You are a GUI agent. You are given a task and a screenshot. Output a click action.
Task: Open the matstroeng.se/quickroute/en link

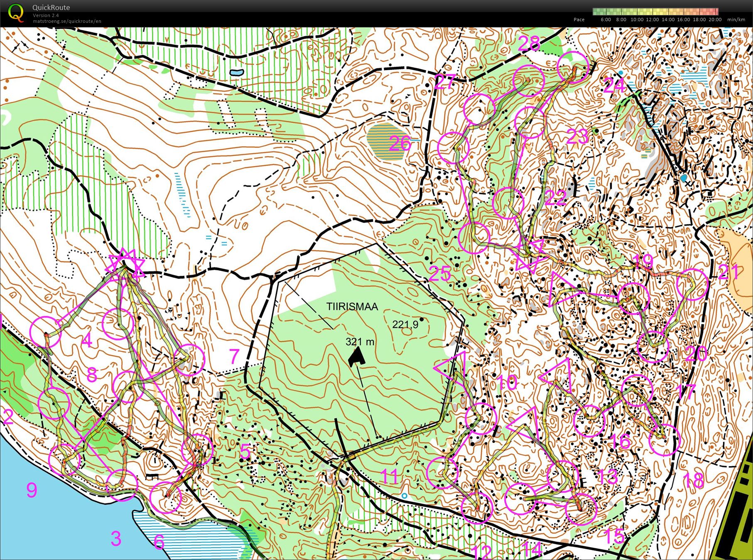click(67, 21)
